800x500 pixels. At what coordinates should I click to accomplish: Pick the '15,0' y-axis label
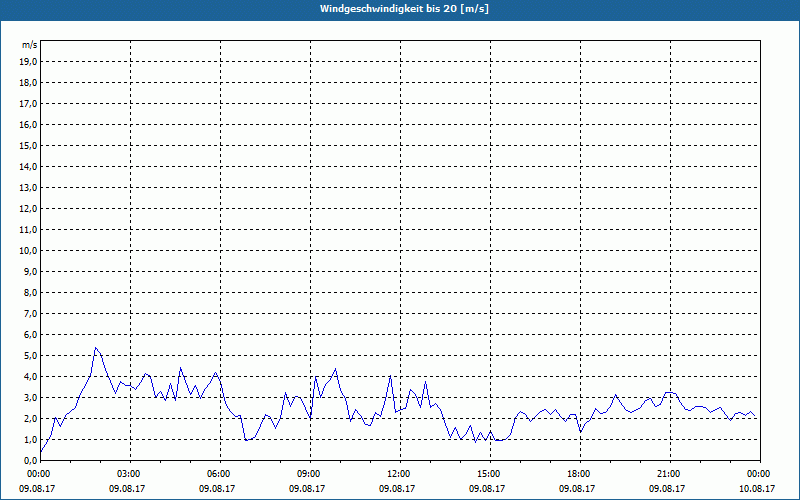(28, 145)
